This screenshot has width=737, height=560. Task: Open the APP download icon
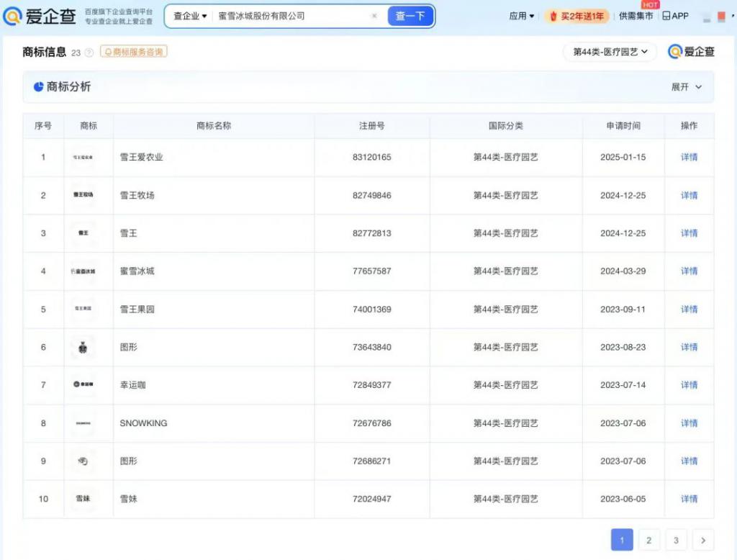tap(675, 16)
